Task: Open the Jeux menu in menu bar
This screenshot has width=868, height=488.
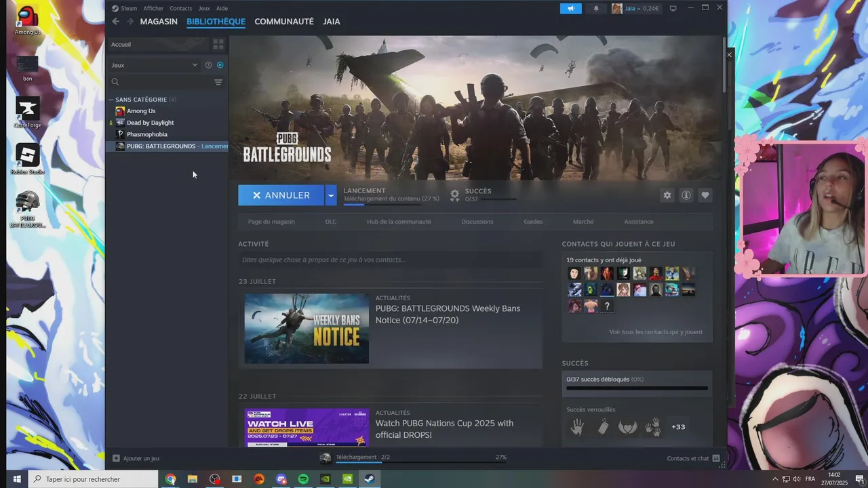Action: pyautogui.click(x=204, y=8)
